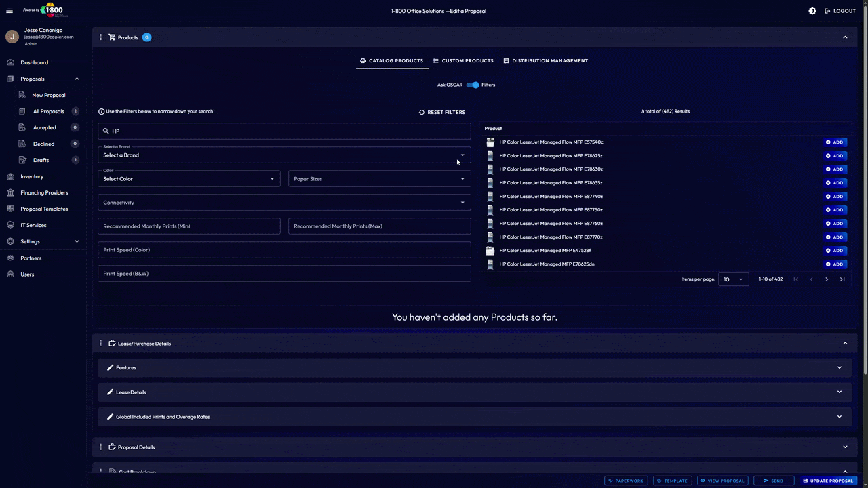Open Items per page dropdown
868x488 pixels.
click(733, 279)
